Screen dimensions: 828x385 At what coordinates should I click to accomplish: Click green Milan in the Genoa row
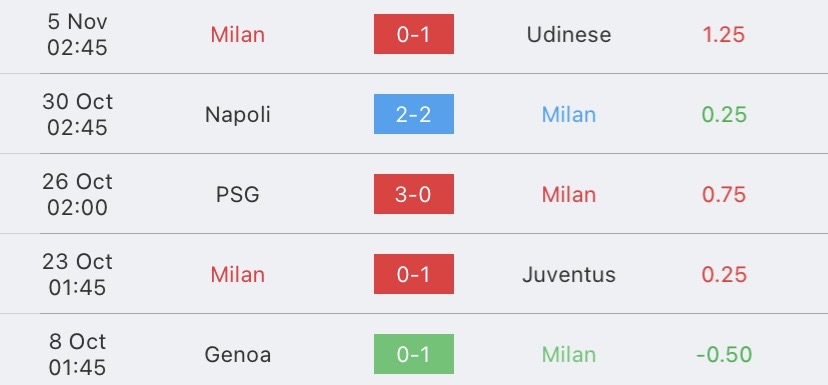pyautogui.click(x=569, y=354)
